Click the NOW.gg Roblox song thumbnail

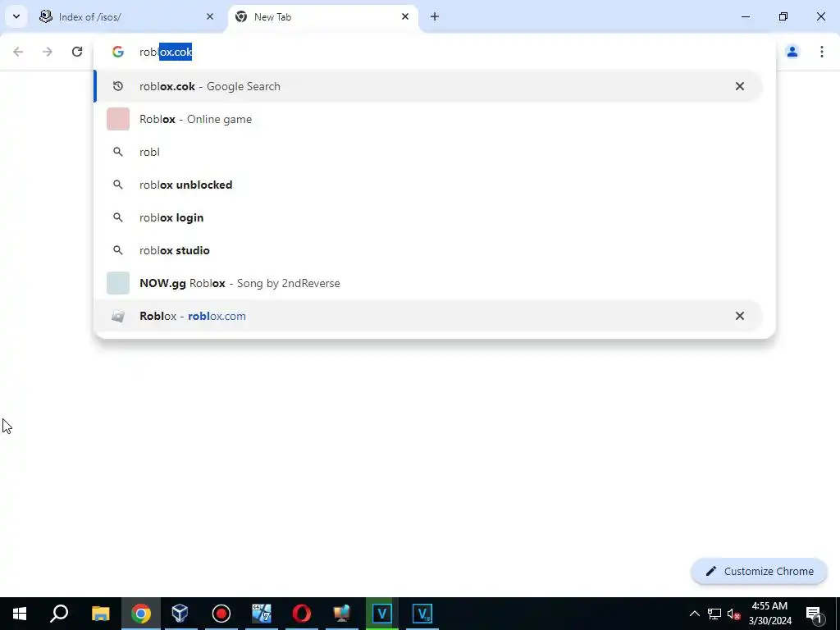pyautogui.click(x=118, y=283)
